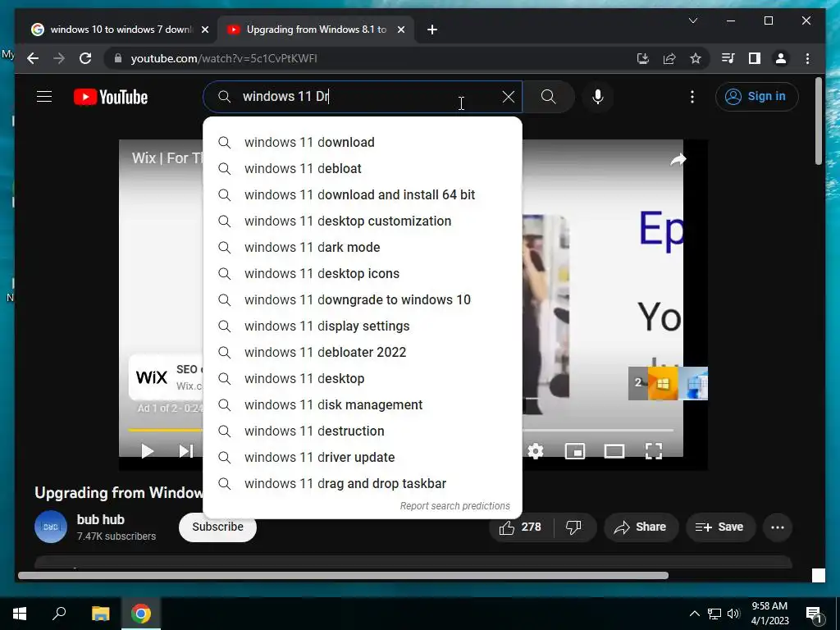The height and width of the screenshot is (630, 840).
Task: Open the YouTube hamburger guide menu
Action: click(44, 97)
